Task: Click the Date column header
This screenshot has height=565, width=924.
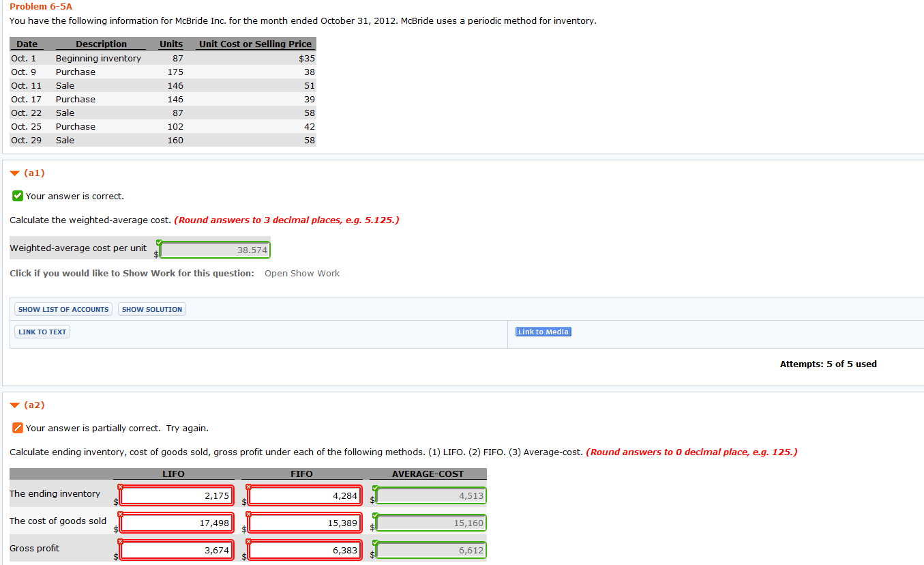Action: (x=27, y=44)
